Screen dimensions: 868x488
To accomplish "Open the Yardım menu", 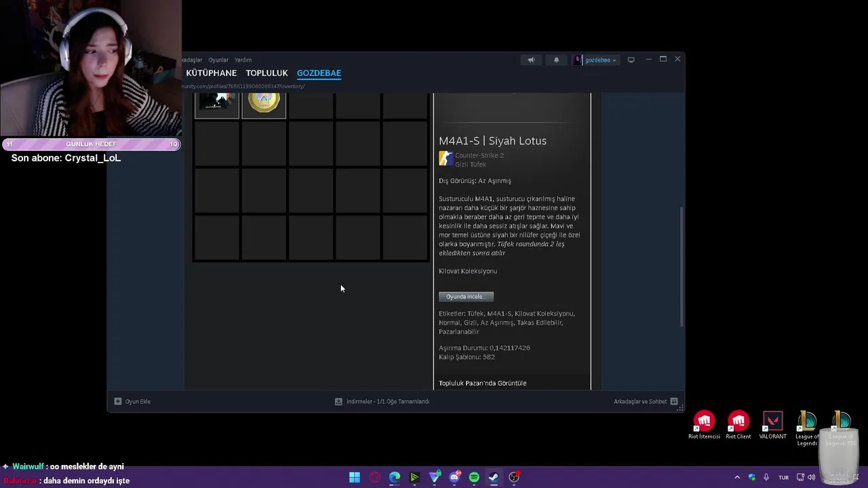I will [243, 60].
